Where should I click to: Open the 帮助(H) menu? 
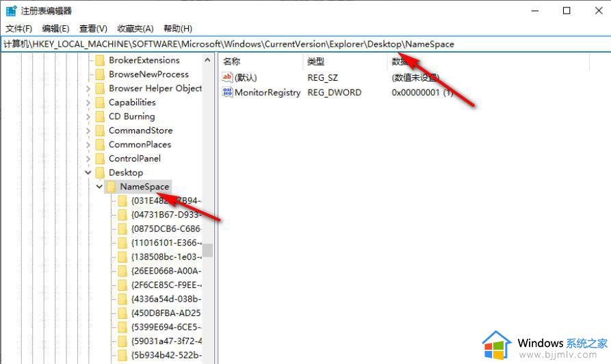178,29
